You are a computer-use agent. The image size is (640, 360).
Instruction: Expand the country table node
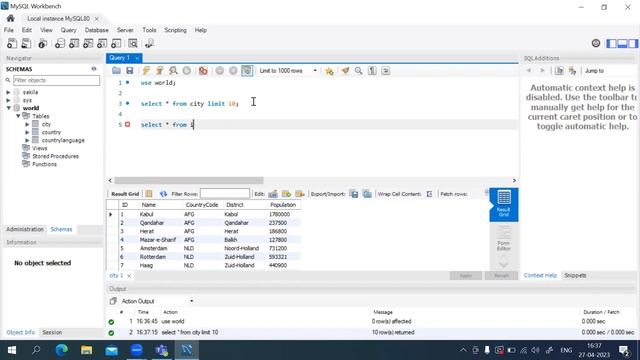click(27, 132)
